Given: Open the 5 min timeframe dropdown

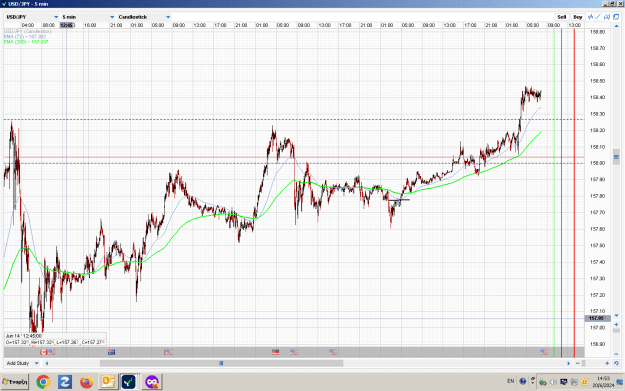Looking at the screenshot, I should tap(88, 17).
